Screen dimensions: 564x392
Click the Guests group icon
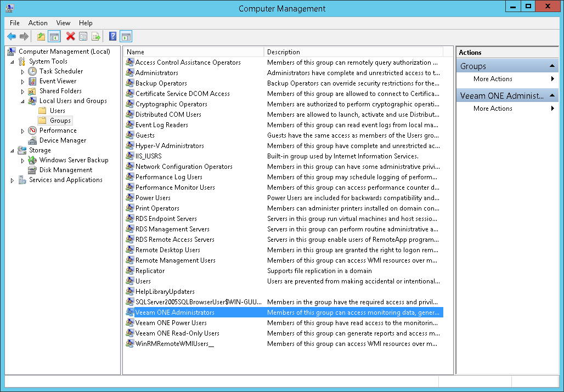[x=130, y=135]
